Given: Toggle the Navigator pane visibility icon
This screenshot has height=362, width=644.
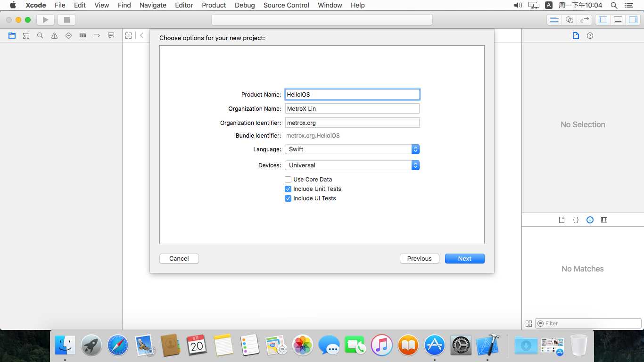Looking at the screenshot, I should (603, 20).
